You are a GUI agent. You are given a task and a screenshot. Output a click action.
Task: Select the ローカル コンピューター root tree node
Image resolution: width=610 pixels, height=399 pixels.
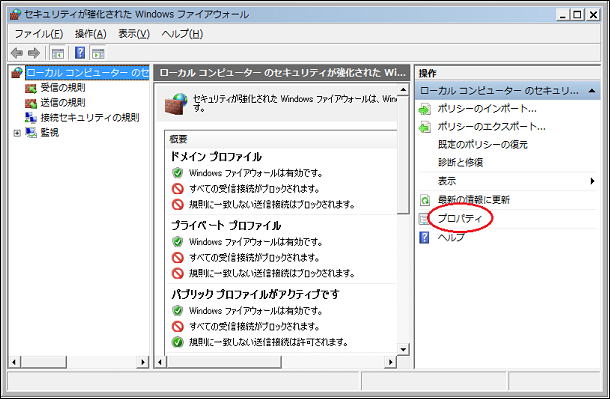(x=87, y=73)
